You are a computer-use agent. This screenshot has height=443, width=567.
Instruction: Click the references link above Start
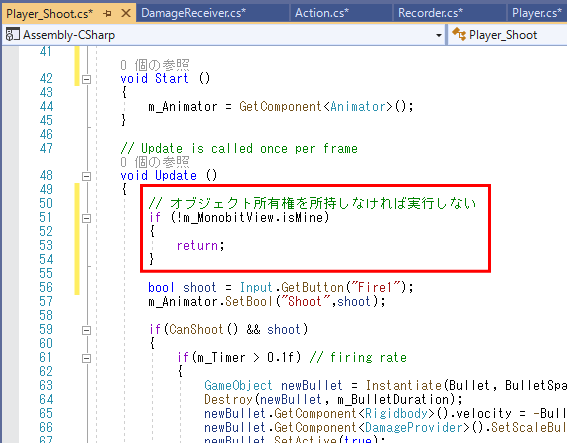pos(155,65)
